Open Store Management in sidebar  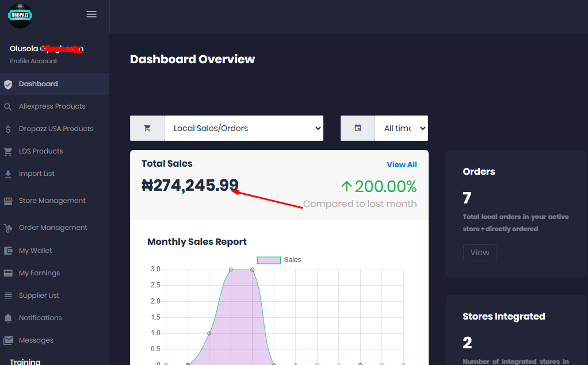point(52,201)
